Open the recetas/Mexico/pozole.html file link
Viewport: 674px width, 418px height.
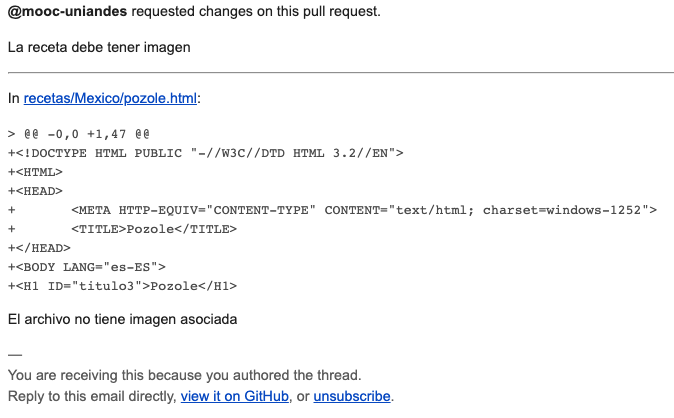(110, 98)
